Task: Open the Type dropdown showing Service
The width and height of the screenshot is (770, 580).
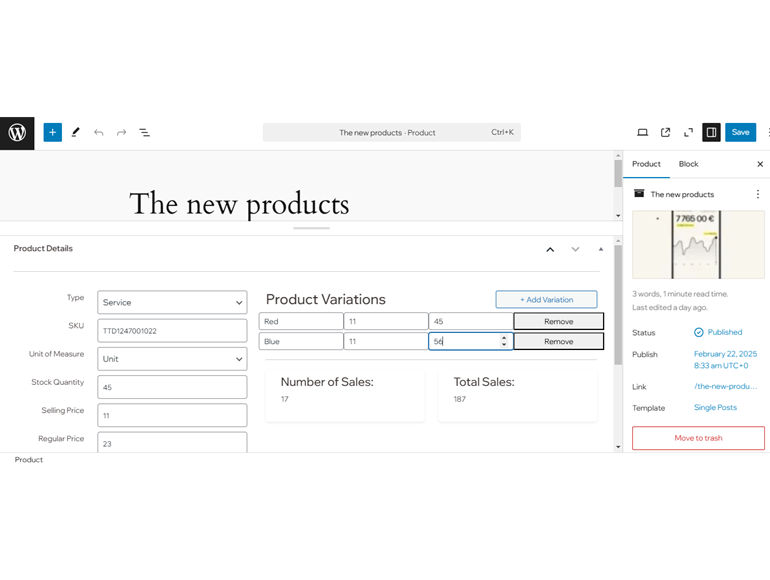Action: click(x=172, y=303)
